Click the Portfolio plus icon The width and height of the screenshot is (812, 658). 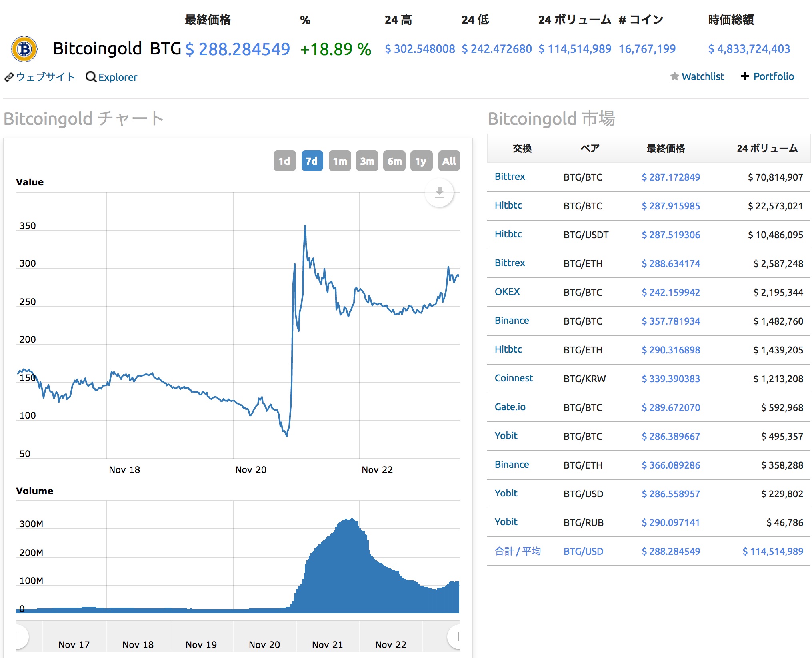tap(745, 76)
